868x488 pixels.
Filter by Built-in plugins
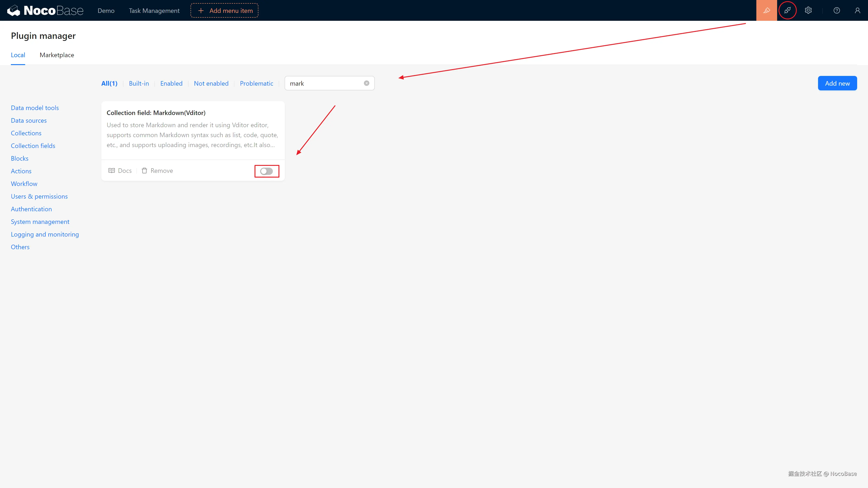click(x=139, y=84)
